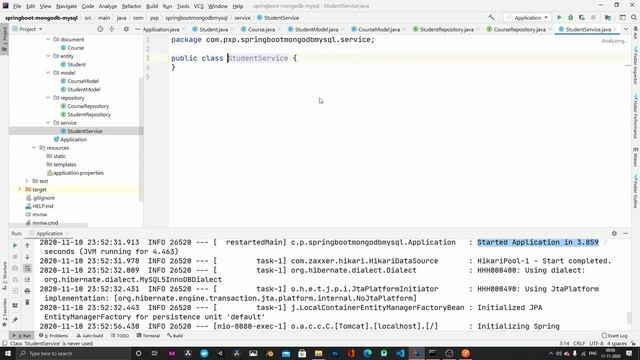Pin tab icon in Run panel

(15, 320)
